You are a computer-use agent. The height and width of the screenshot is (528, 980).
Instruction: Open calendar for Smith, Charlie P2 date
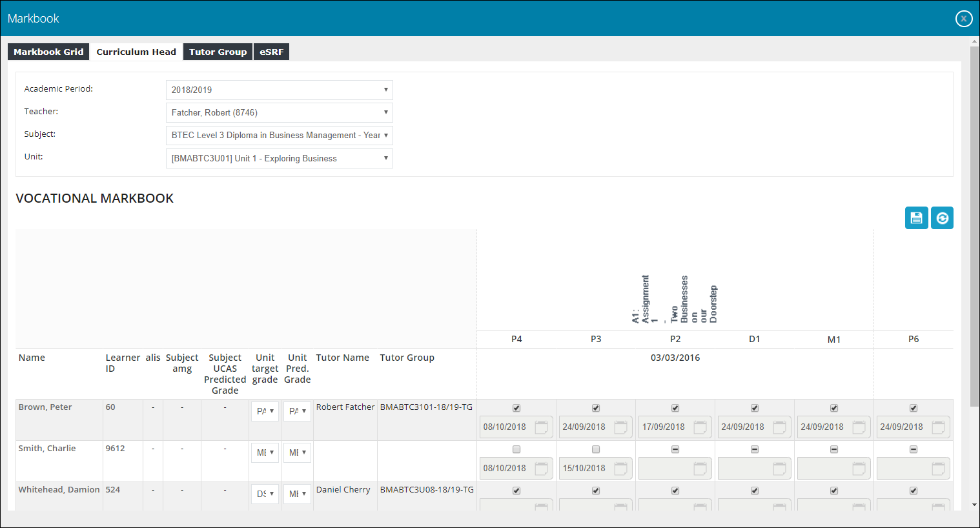700,469
